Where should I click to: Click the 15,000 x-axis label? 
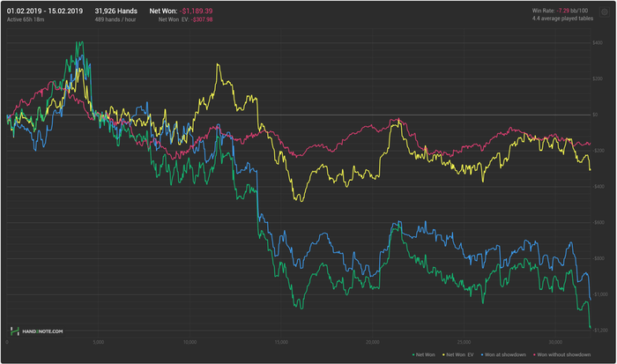pyautogui.click(x=281, y=342)
